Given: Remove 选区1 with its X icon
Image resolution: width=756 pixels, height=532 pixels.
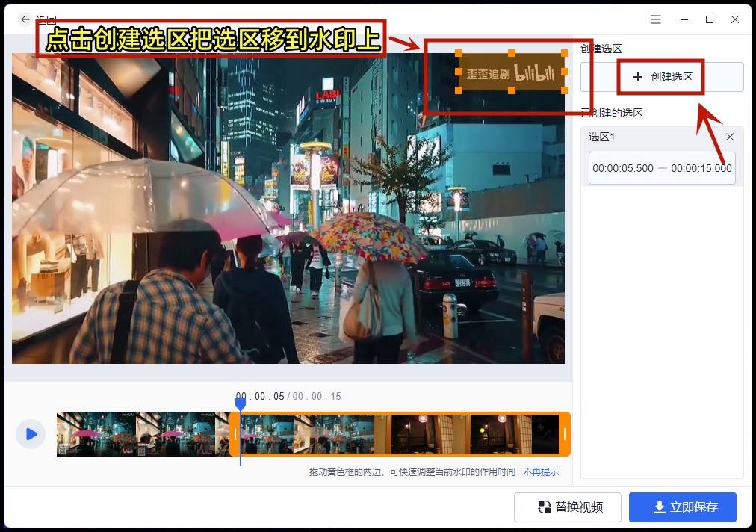Looking at the screenshot, I should [x=730, y=137].
